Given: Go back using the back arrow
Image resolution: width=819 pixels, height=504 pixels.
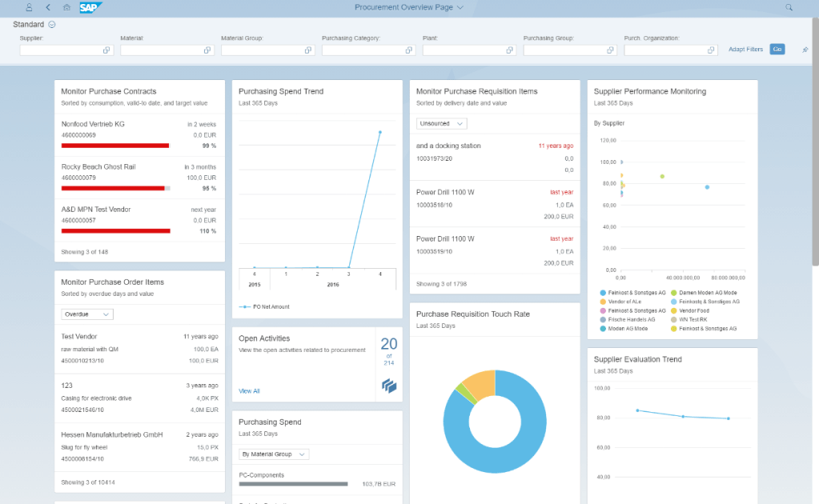Looking at the screenshot, I should click(x=48, y=7).
